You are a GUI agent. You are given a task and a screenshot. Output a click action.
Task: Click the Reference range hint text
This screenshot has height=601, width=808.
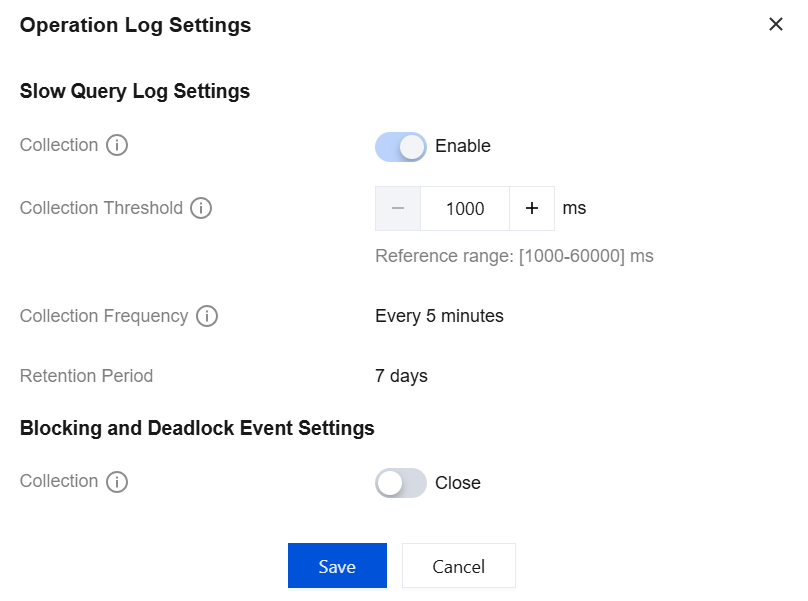click(514, 256)
